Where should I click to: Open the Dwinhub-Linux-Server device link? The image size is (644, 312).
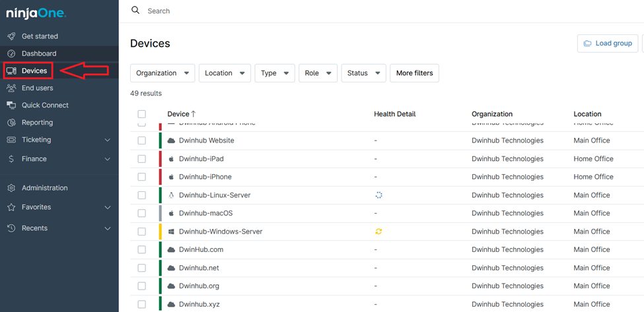click(x=215, y=195)
